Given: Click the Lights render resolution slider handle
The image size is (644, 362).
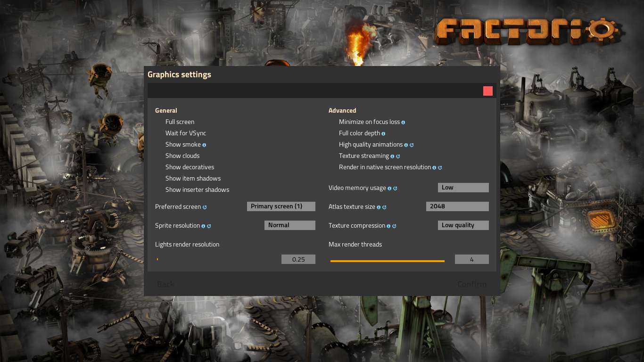Looking at the screenshot, I should (157, 259).
